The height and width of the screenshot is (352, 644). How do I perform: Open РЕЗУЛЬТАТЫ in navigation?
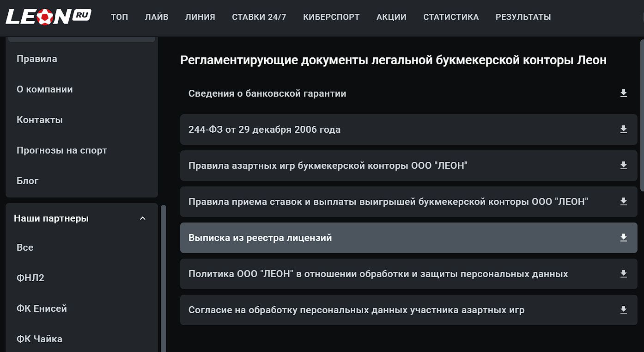coord(523,17)
